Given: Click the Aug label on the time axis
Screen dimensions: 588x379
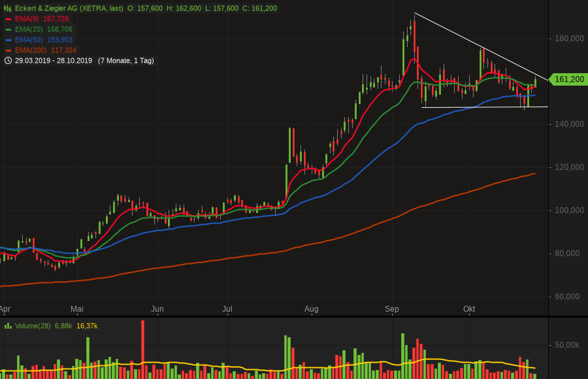Looking at the screenshot, I should point(312,308).
